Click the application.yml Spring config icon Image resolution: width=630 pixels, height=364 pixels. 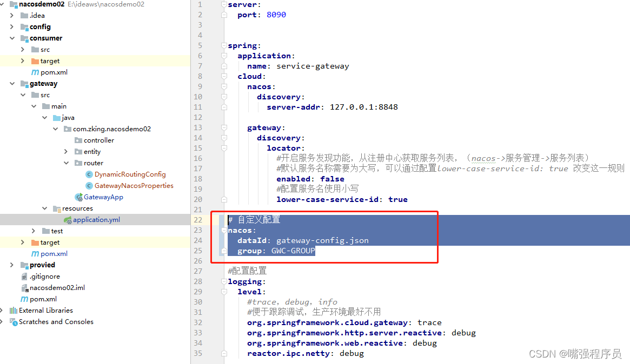[68, 220]
